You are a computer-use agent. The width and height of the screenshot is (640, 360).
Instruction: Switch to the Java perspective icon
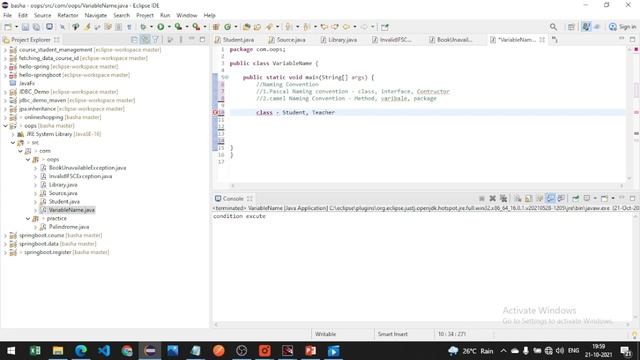tap(586, 27)
